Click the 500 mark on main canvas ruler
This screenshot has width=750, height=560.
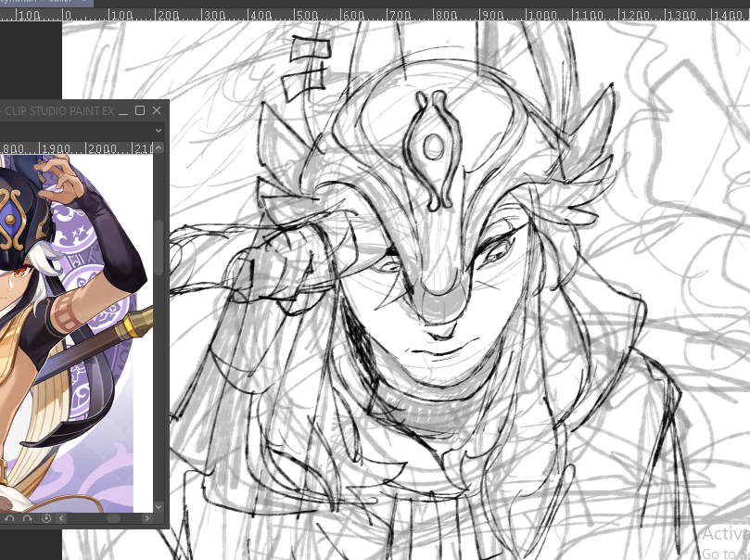[x=306, y=16]
